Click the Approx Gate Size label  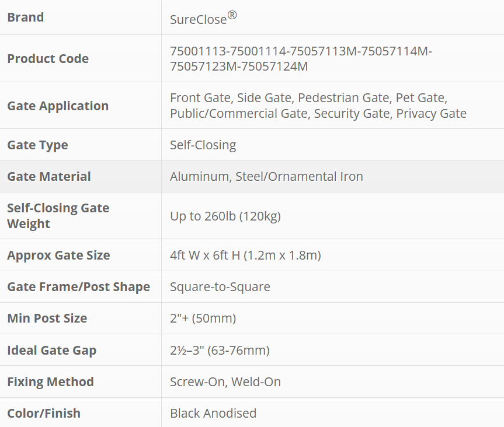(58, 256)
